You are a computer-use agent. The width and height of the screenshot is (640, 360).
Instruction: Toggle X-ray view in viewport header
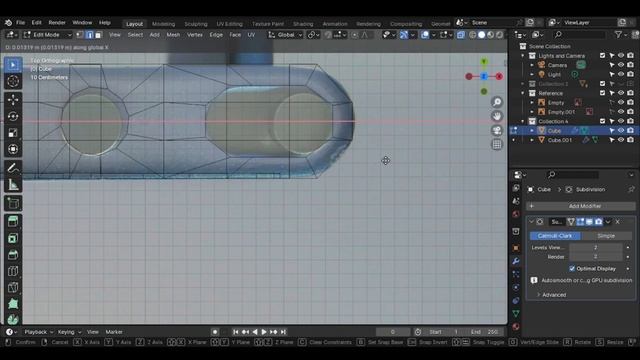461,35
